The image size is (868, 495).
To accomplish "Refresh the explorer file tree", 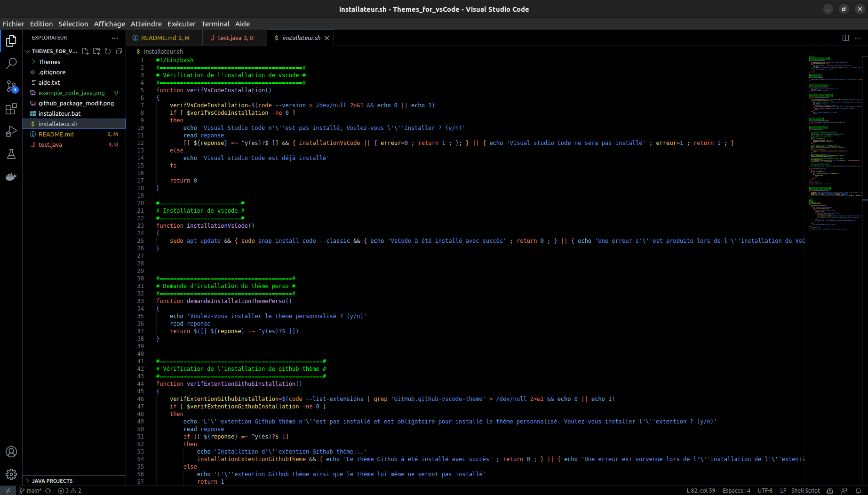I will pos(108,51).
